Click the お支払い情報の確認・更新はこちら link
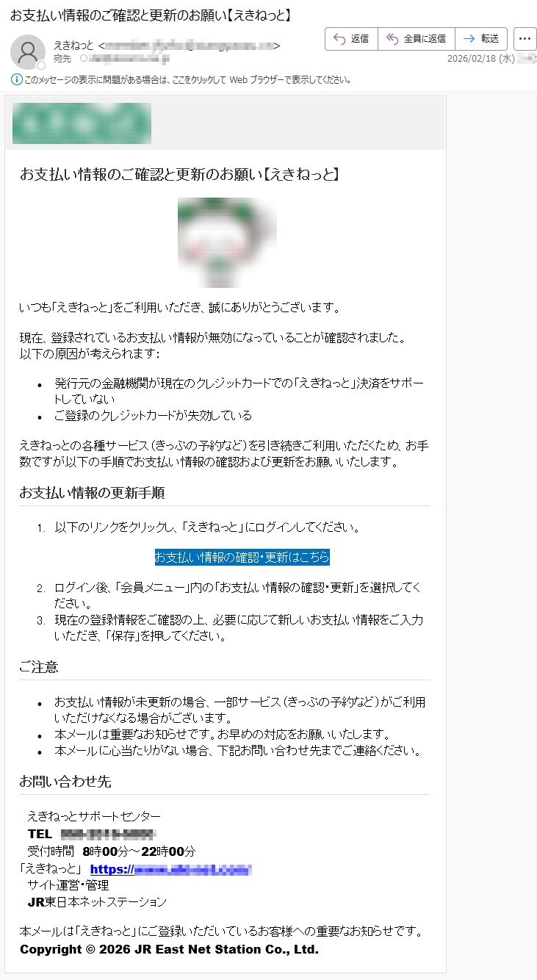The height and width of the screenshot is (980, 537). (242, 558)
